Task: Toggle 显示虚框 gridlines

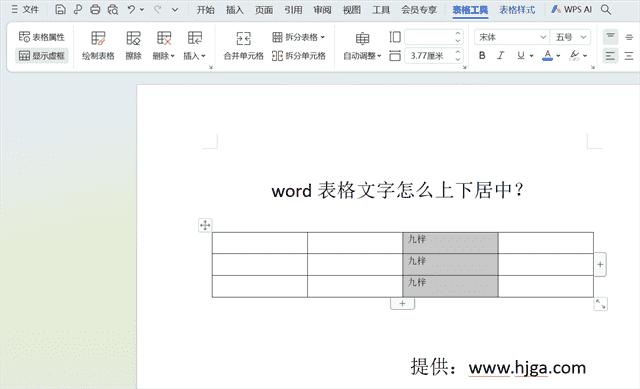Action: [42, 56]
